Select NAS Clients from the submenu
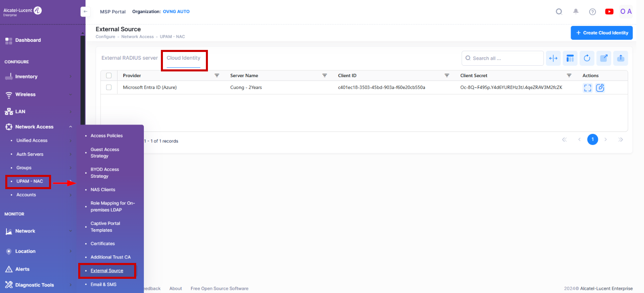 (x=103, y=190)
